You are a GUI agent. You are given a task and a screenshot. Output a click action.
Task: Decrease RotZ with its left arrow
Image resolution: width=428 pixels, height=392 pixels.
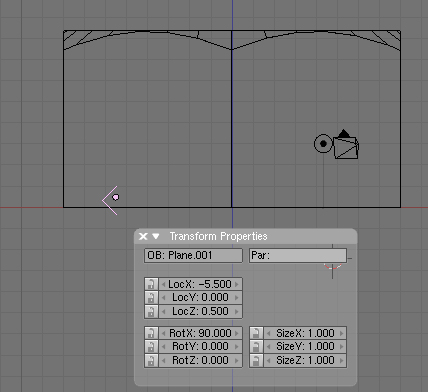point(163,360)
